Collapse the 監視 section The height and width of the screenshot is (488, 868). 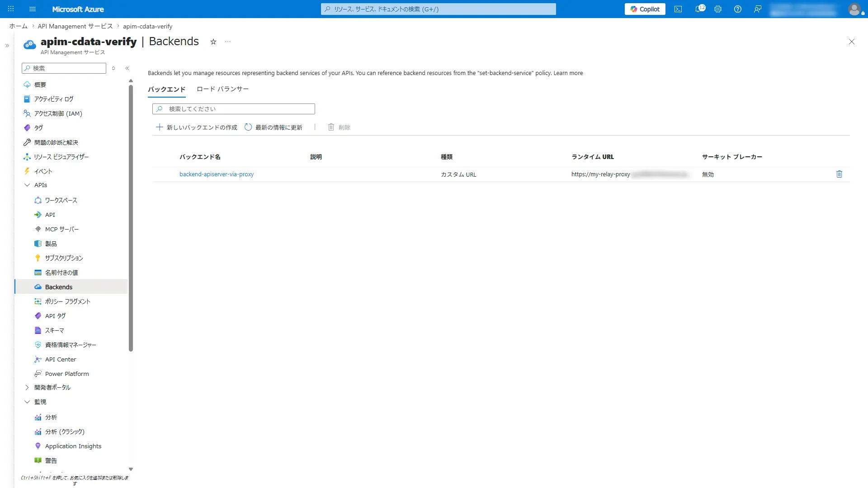pyautogui.click(x=27, y=402)
